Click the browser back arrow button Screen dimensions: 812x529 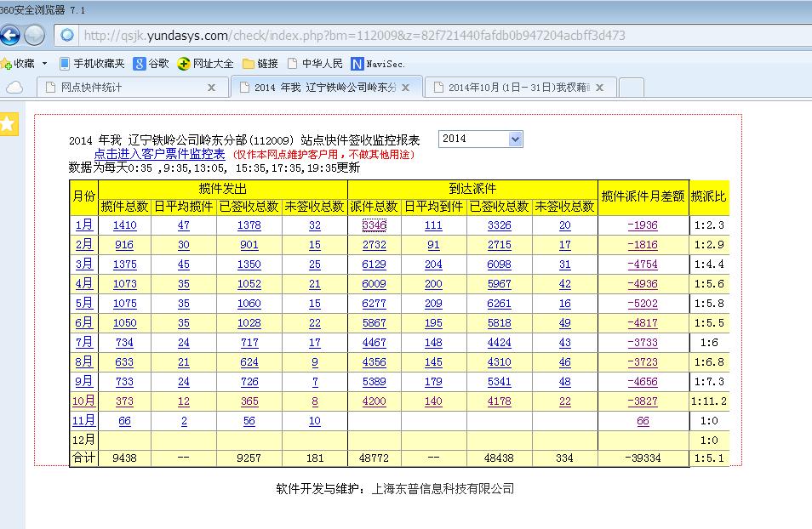point(9,35)
